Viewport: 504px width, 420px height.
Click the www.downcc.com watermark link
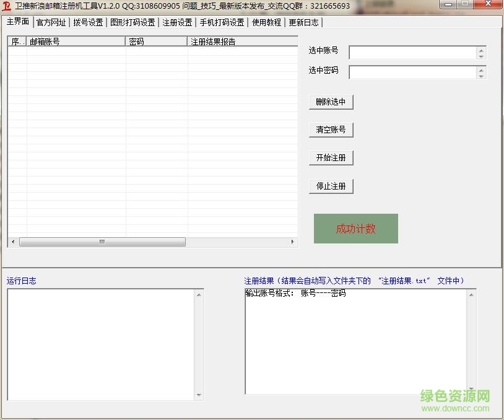pyautogui.click(x=456, y=409)
